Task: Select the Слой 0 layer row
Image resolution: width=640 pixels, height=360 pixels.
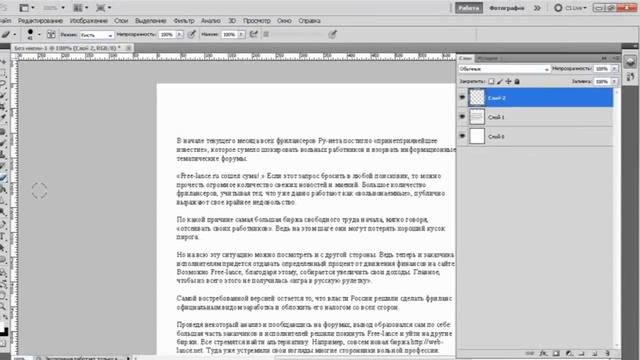Action: [535, 136]
